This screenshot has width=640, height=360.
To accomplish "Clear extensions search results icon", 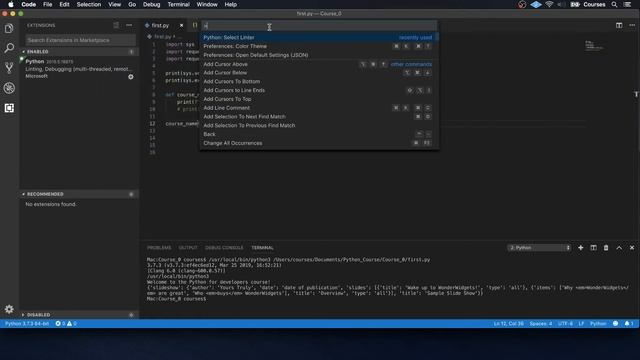I will [116, 25].
